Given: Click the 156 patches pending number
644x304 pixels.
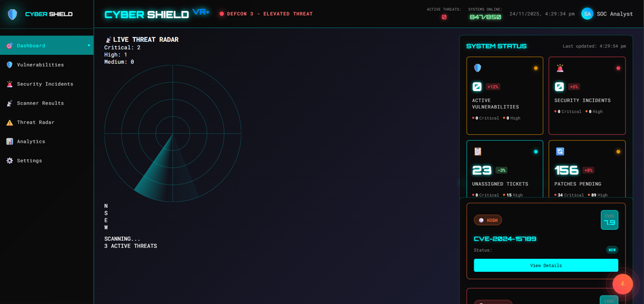Looking at the screenshot, I should pos(567,170).
